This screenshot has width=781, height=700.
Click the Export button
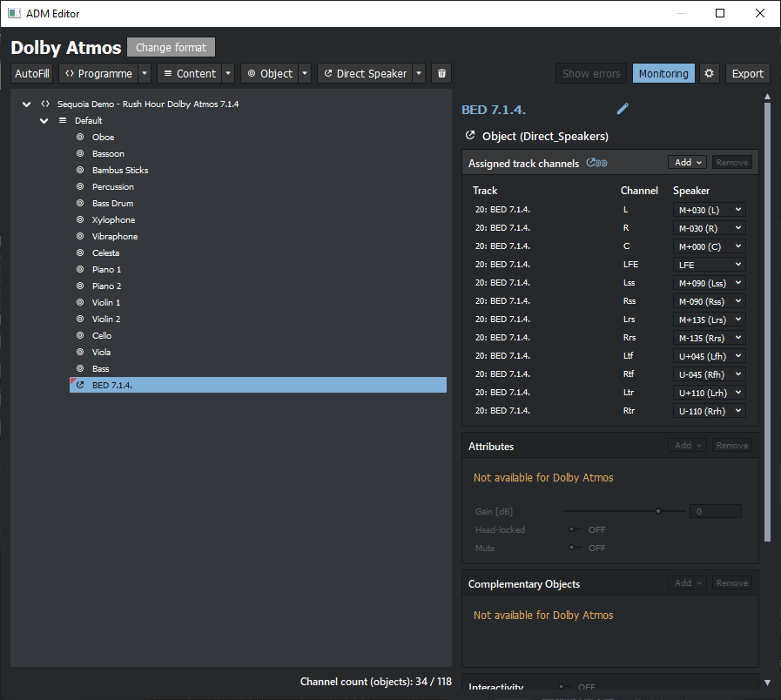(747, 74)
